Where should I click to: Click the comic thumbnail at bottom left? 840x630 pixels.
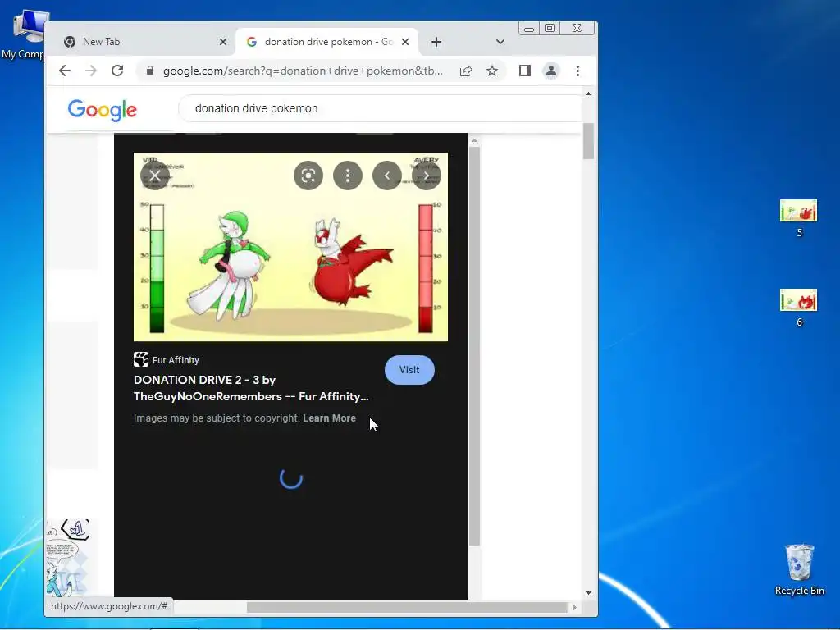[x=68, y=558]
